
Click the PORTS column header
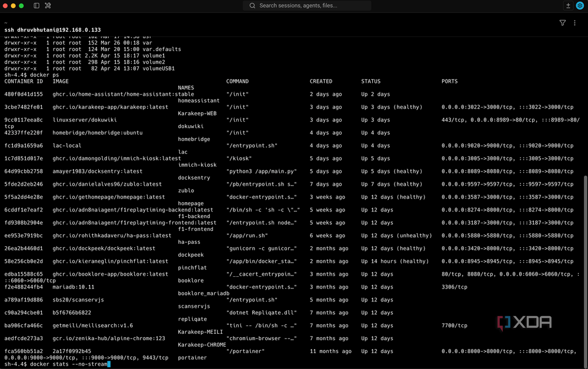coord(450,81)
